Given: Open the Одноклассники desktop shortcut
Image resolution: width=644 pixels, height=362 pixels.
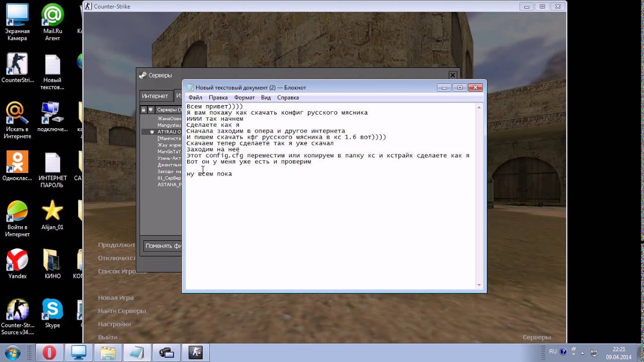Looking at the screenshot, I should tap(17, 166).
